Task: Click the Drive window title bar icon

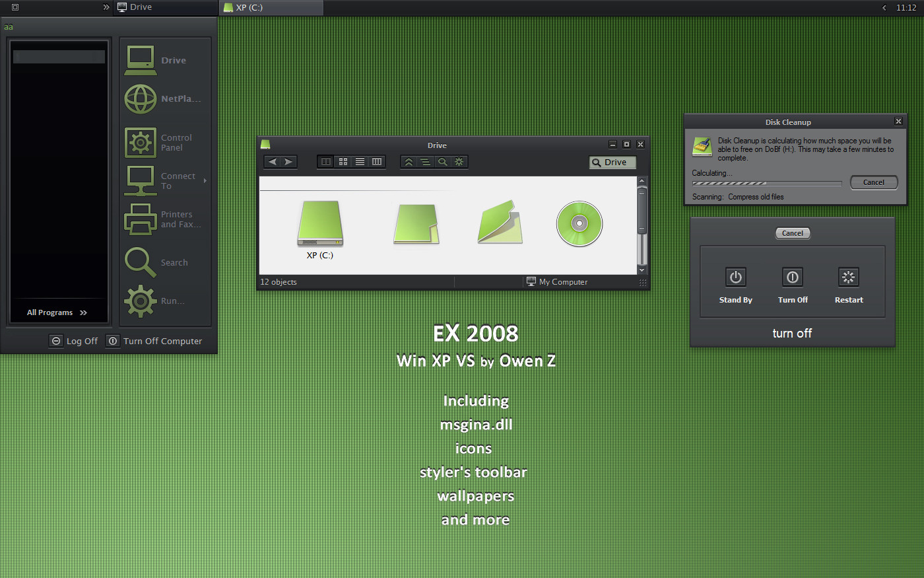Action: click(x=265, y=145)
